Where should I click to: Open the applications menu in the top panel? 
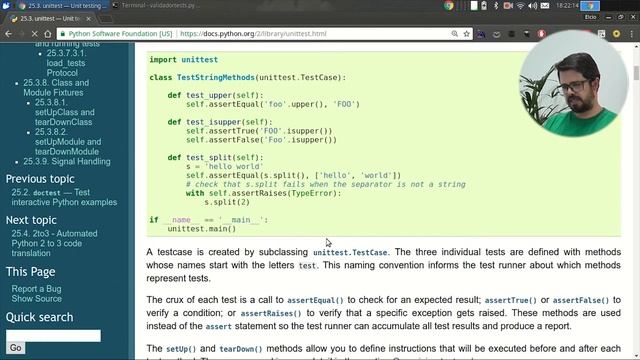(x=6, y=5)
